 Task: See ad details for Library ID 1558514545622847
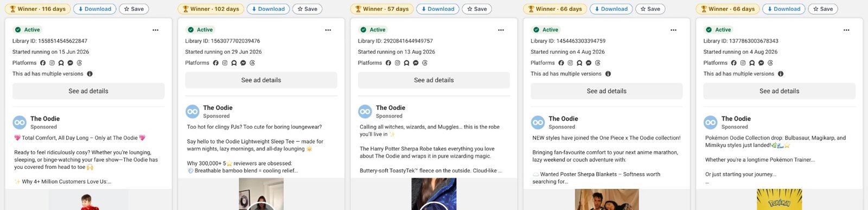(88, 91)
